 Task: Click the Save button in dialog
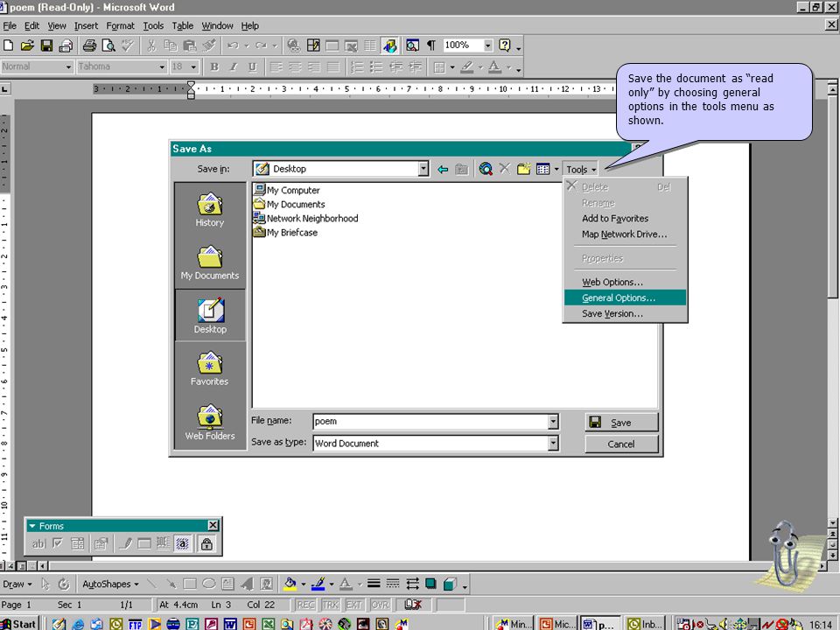click(621, 423)
